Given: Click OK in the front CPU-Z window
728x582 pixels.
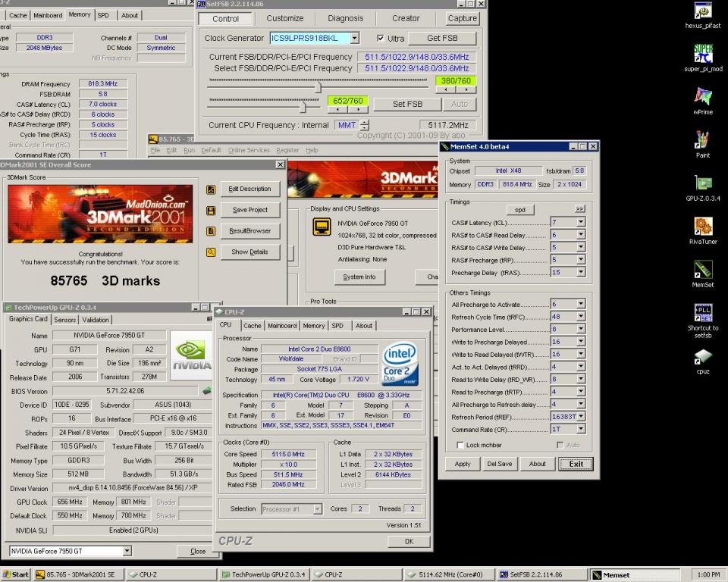Looking at the screenshot, I should click(x=409, y=542).
